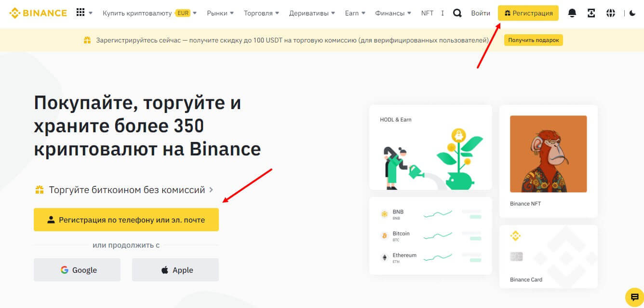
Task: Open the Bored Ape NFT thumbnail
Action: coord(548,154)
